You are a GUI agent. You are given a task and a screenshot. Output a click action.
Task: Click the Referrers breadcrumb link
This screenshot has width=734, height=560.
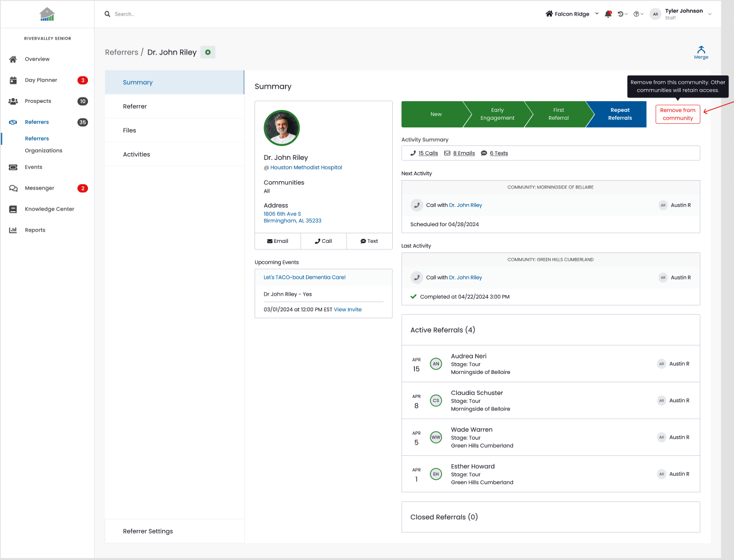(122, 52)
